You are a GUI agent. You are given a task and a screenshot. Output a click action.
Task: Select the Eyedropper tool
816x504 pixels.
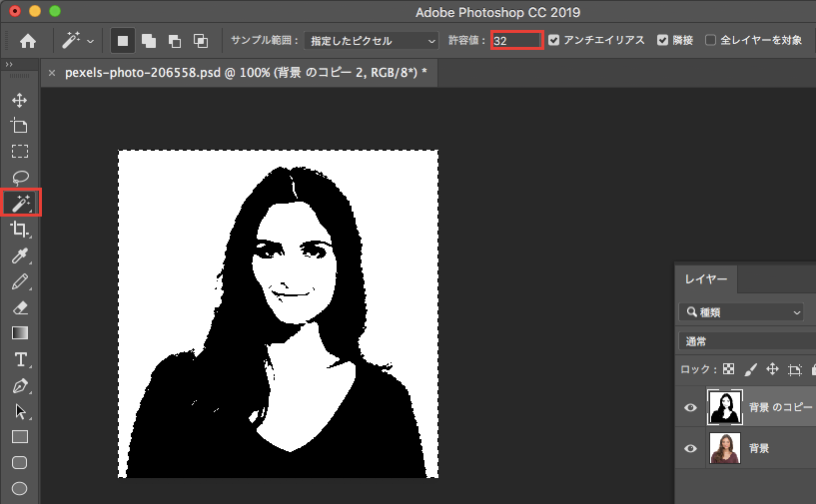pos(19,256)
